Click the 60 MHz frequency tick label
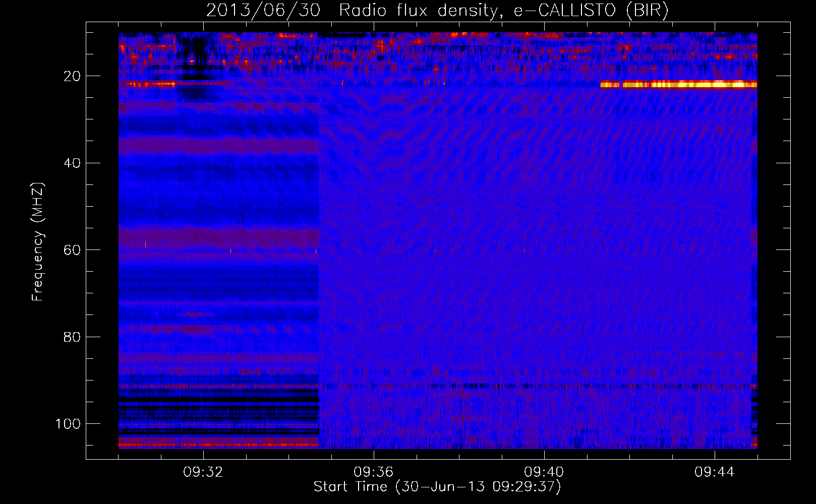The height and width of the screenshot is (504, 816). pos(72,250)
